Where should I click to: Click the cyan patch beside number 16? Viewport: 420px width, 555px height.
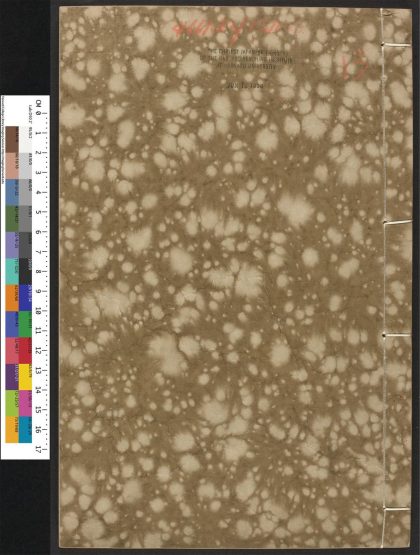tap(25, 430)
